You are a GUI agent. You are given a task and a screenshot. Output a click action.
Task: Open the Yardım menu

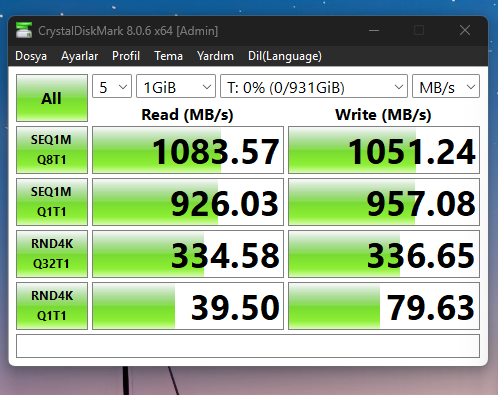[x=215, y=56]
